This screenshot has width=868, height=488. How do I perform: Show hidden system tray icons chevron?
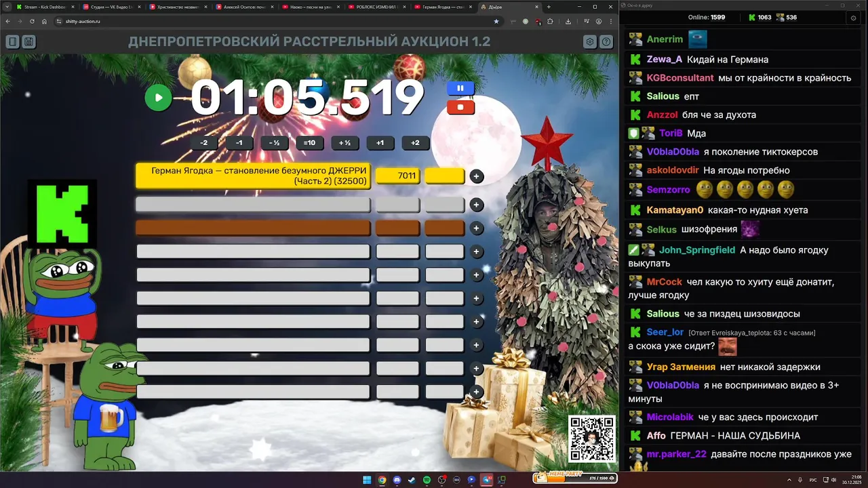(x=790, y=480)
